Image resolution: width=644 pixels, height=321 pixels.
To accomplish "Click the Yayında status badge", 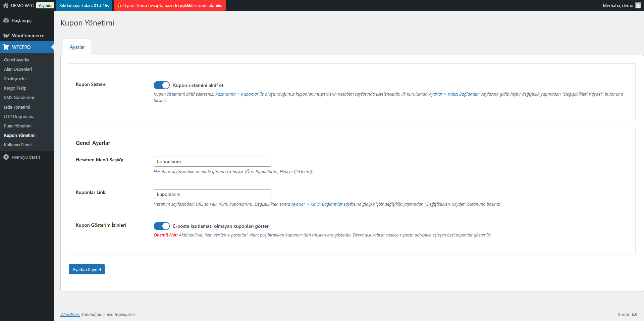I will 45,5.
